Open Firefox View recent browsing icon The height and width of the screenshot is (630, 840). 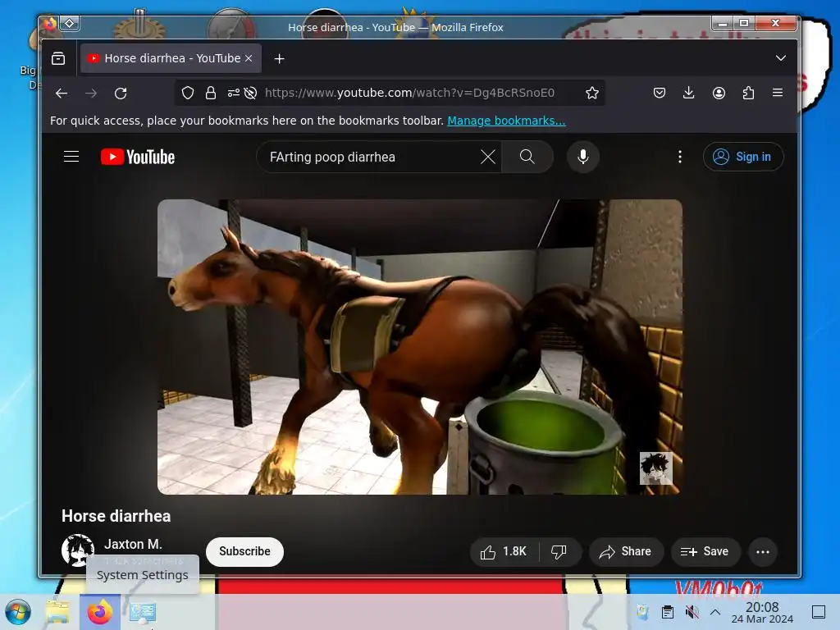coord(58,58)
